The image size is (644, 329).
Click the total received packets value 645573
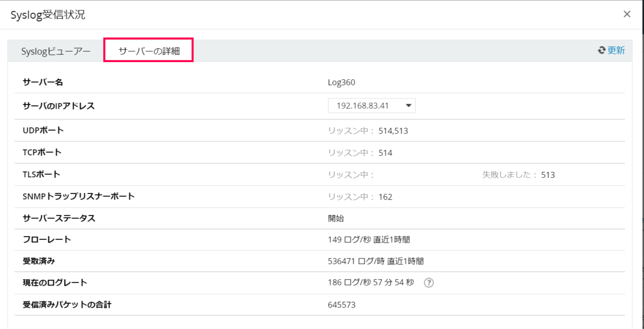pyautogui.click(x=341, y=305)
